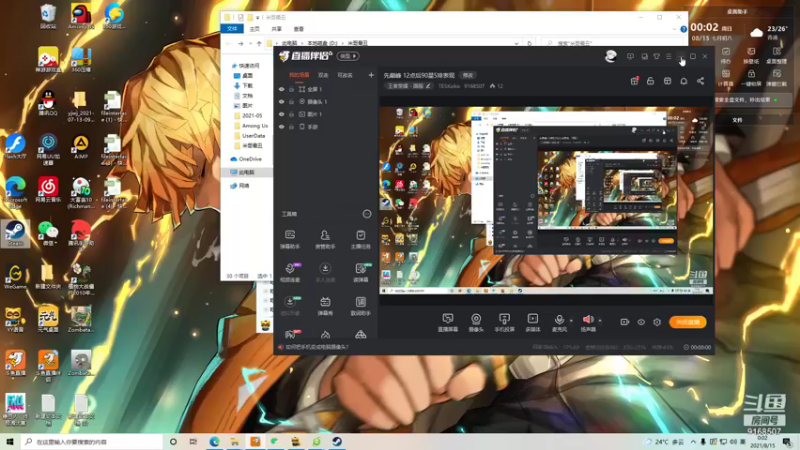Toggle visibility of the 手游 source
The height and width of the screenshot is (450, 800).
(281, 127)
